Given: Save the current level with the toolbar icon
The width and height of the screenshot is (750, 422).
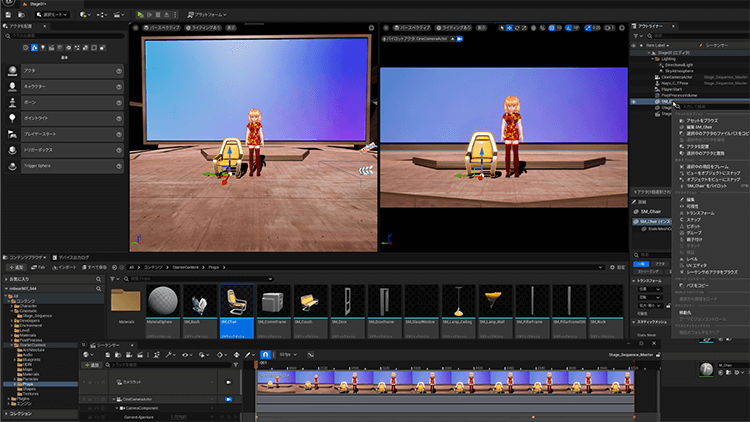Looking at the screenshot, I should click(x=8, y=15).
